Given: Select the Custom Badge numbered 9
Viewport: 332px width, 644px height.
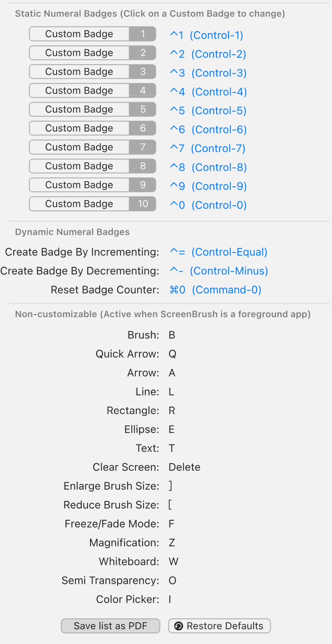Looking at the screenshot, I should [x=92, y=185].
